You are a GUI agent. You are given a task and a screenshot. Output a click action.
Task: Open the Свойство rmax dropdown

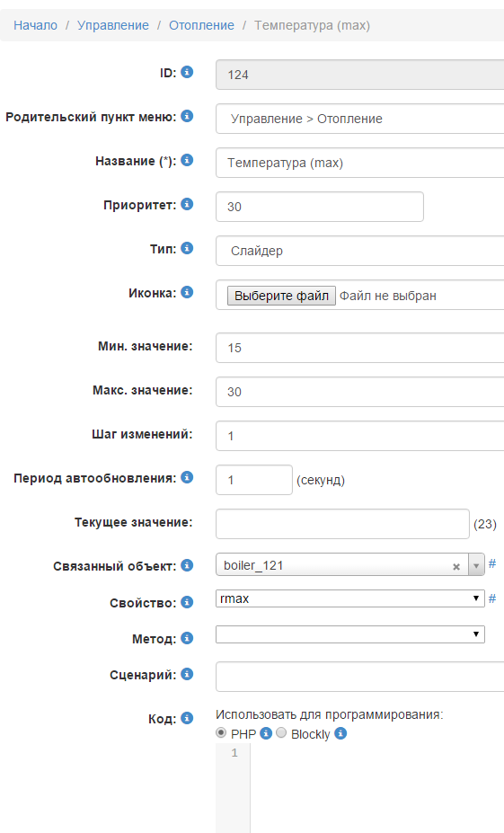[x=350, y=598]
